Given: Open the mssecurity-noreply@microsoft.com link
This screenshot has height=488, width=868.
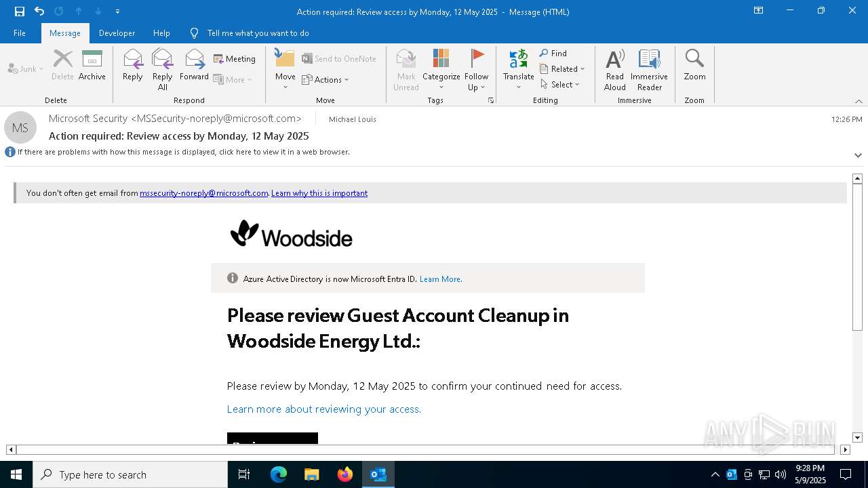Looking at the screenshot, I should [x=203, y=193].
